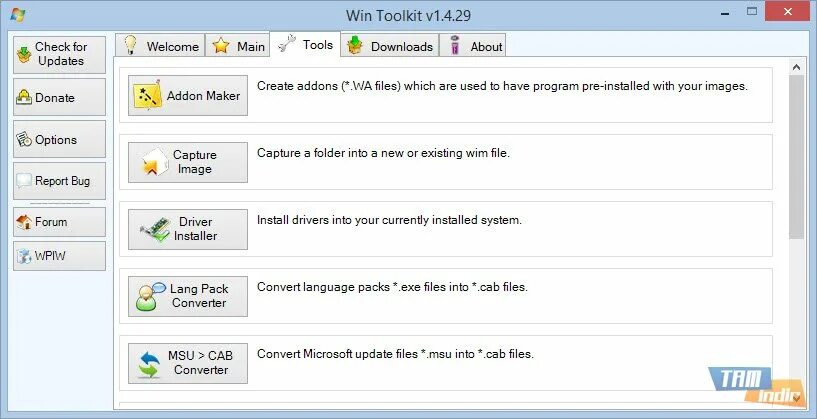Viewport: 817px width, 419px height.
Task: Click the speech bubble icon beside Report Bug
Action: (24, 181)
